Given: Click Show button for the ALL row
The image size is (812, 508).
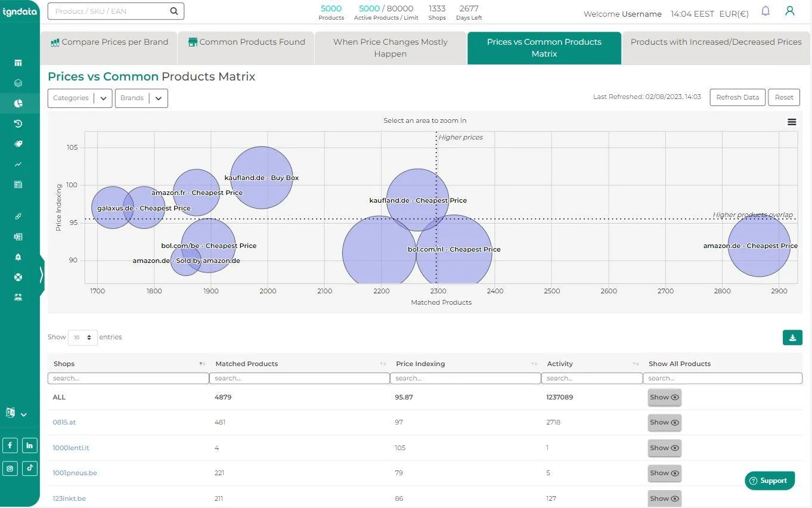Looking at the screenshot, I should (664, 397).
